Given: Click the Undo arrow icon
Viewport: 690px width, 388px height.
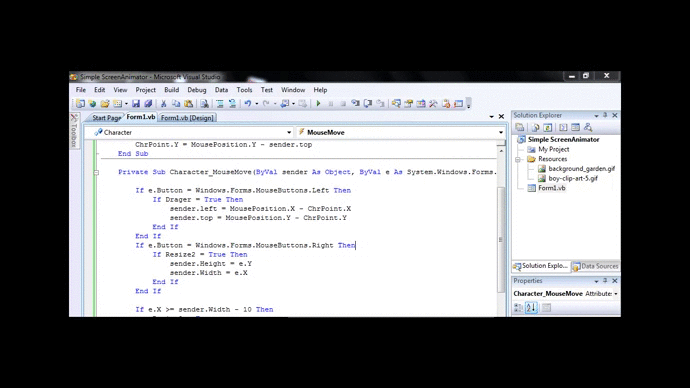Looking at the screenshot, I should pos(248,103).
